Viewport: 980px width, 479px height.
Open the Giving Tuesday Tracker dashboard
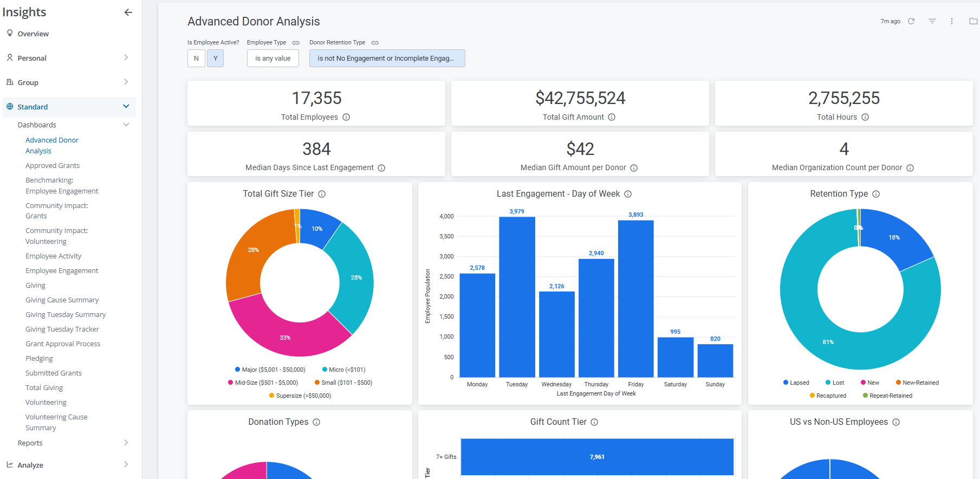(x=62, y=329)
